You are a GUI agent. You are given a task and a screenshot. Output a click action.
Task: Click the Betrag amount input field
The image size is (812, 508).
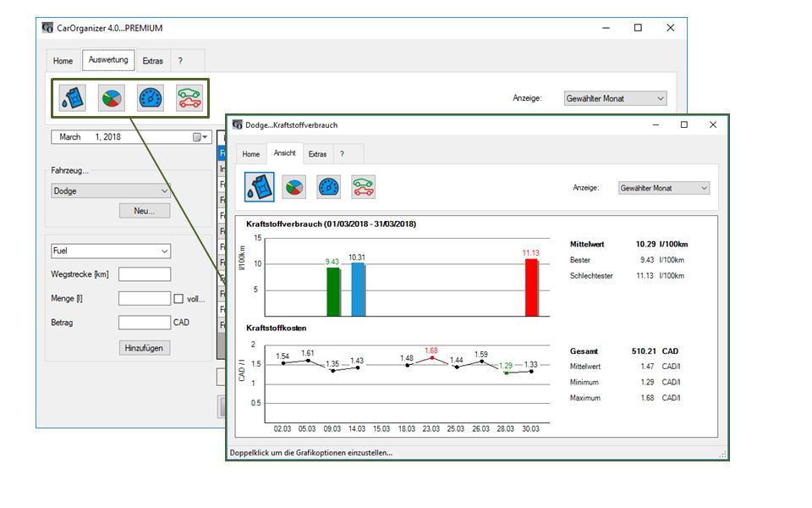(x=145, y=323)
